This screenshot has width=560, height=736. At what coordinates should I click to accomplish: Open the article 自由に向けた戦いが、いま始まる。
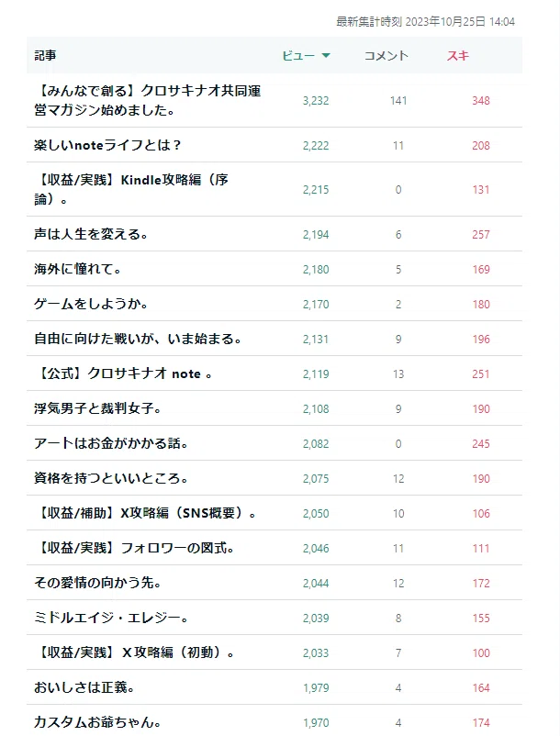click(138, 339)
